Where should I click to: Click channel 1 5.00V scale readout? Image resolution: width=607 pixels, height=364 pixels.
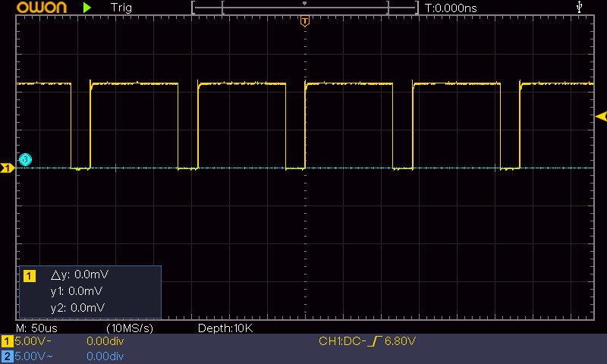point(33,341)
